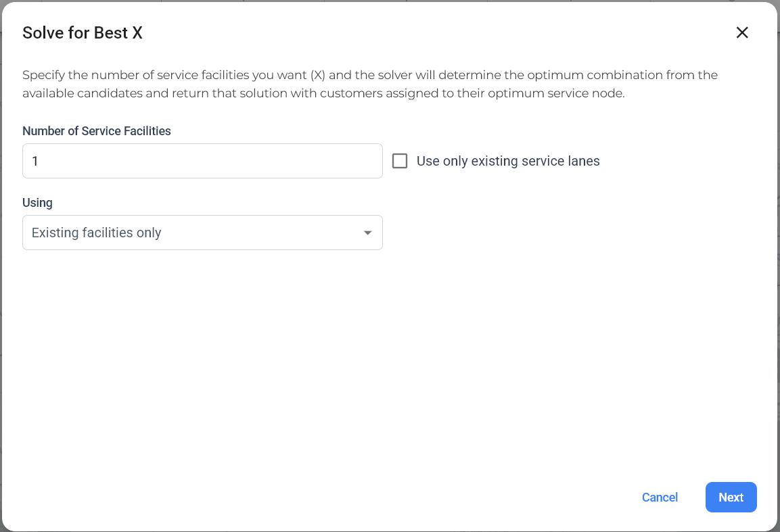Click the second line starting 'available candidates'

pos(323,93)
